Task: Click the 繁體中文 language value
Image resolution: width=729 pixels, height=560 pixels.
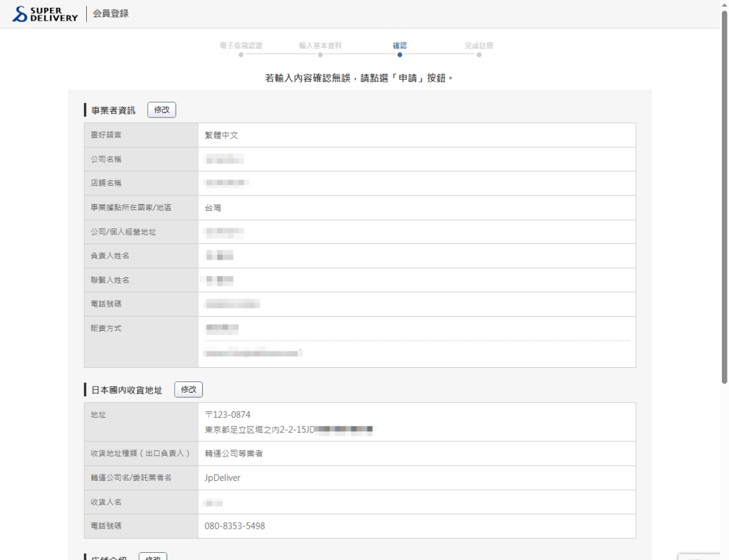Action: [x=221, y=135]
